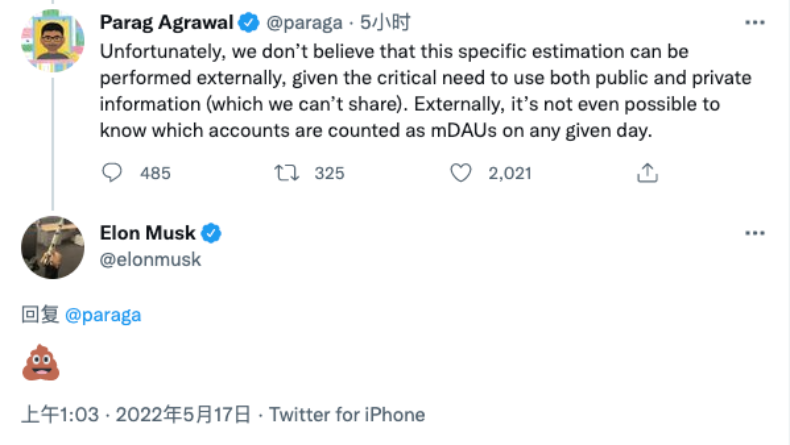This screenshot has height=445, width=790.
Task: Retweet Parag Agrawal's tweet
Action: click(x=286, y=173)
